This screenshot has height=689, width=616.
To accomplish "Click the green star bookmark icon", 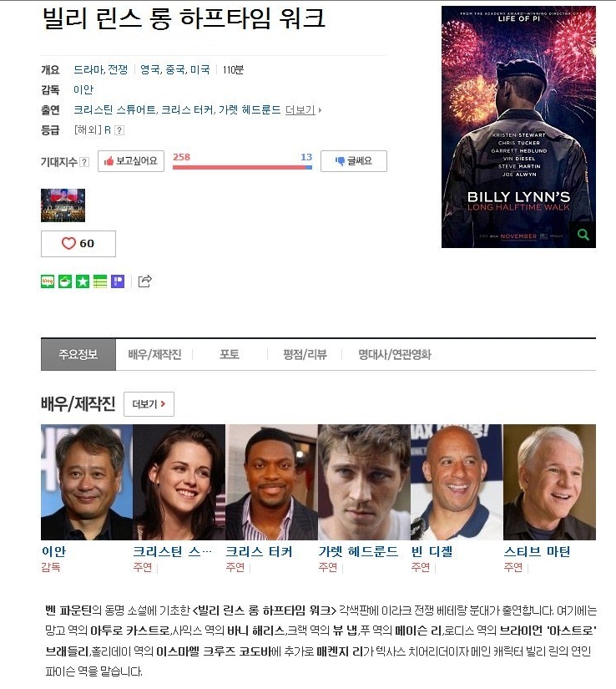I will tap(83, 281).
